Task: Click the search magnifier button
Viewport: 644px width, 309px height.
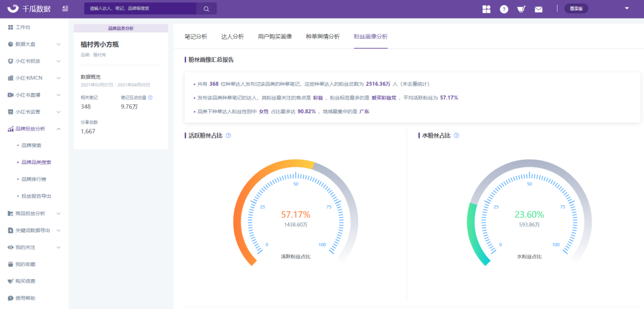Action: (206, 8)
